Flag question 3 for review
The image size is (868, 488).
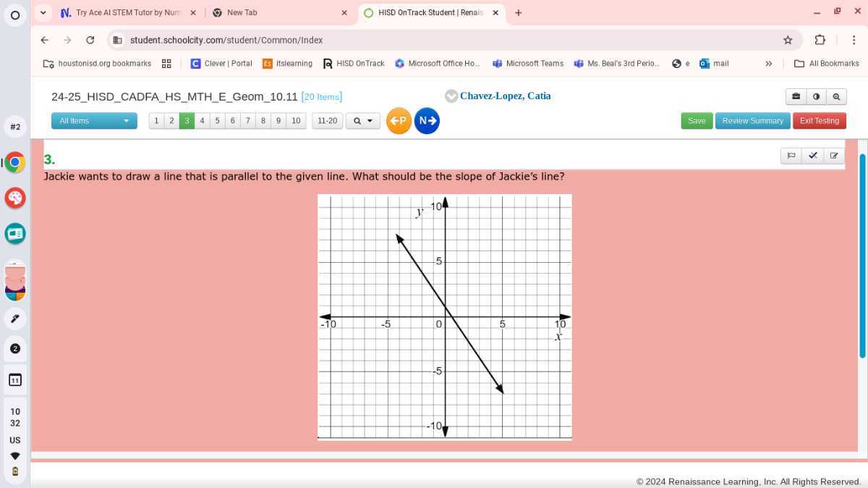click(x=791, y=155)
